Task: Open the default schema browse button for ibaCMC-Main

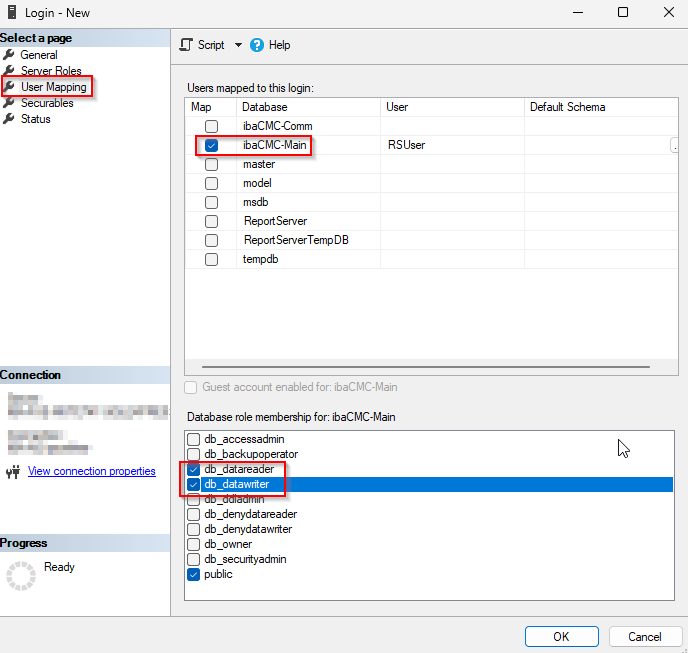Action: (674, 145)
